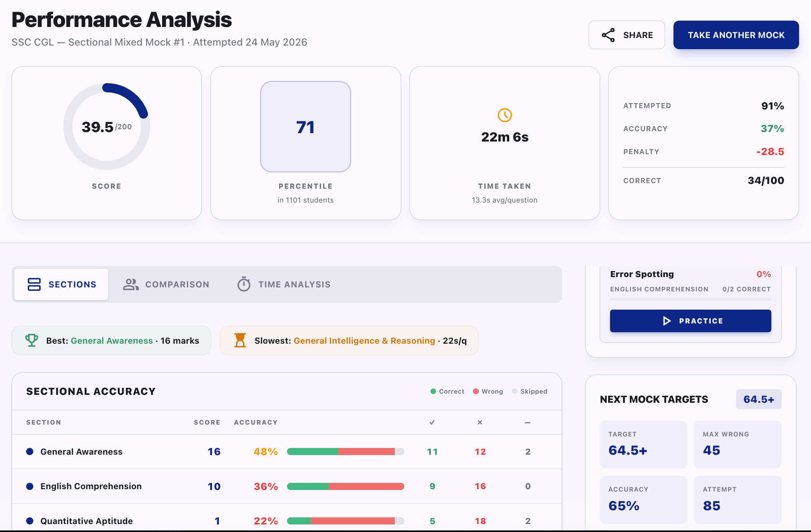Click the General Awareness accuracy bar
Image resolution: width=811 pixels, height=532 pixels.
(346, 452)
